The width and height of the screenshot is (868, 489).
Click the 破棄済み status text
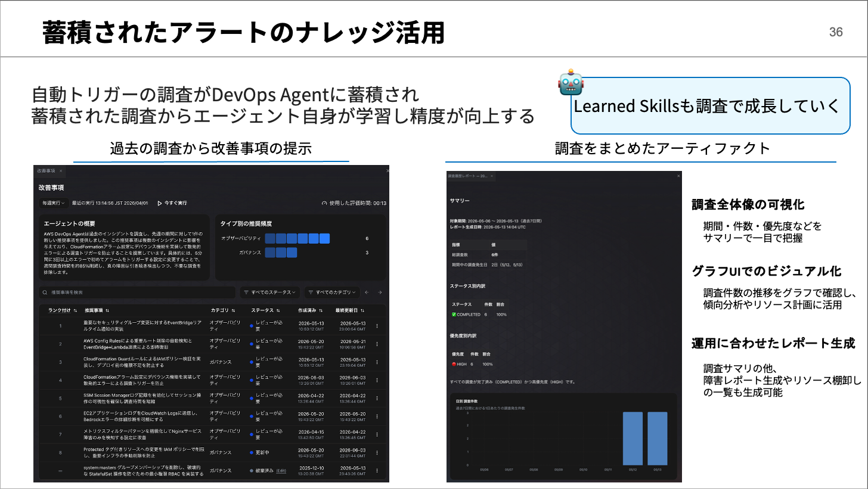[x=265, y=471]
